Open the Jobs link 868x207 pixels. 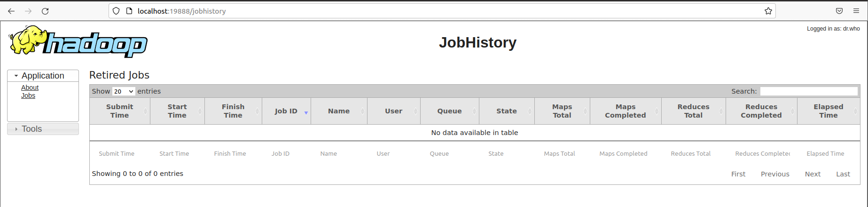pyautogui.click(x=28, y=96)
